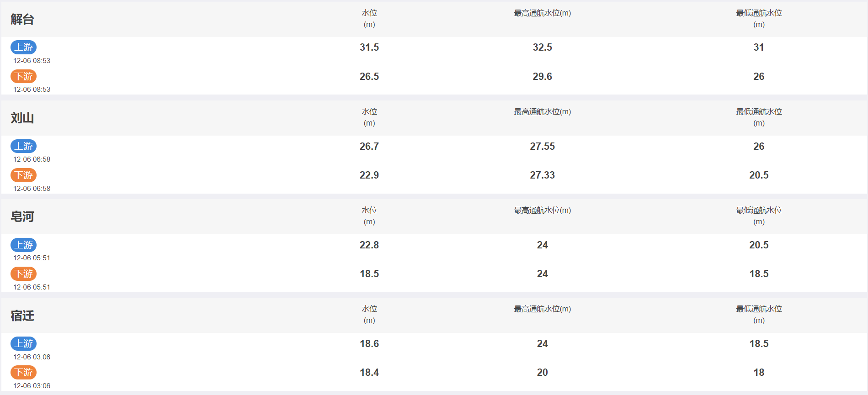The width and height of the screenshot is (868, 395).
Task: Select the 上游 badge under 宿迁
Action: (x=23, y=343)
